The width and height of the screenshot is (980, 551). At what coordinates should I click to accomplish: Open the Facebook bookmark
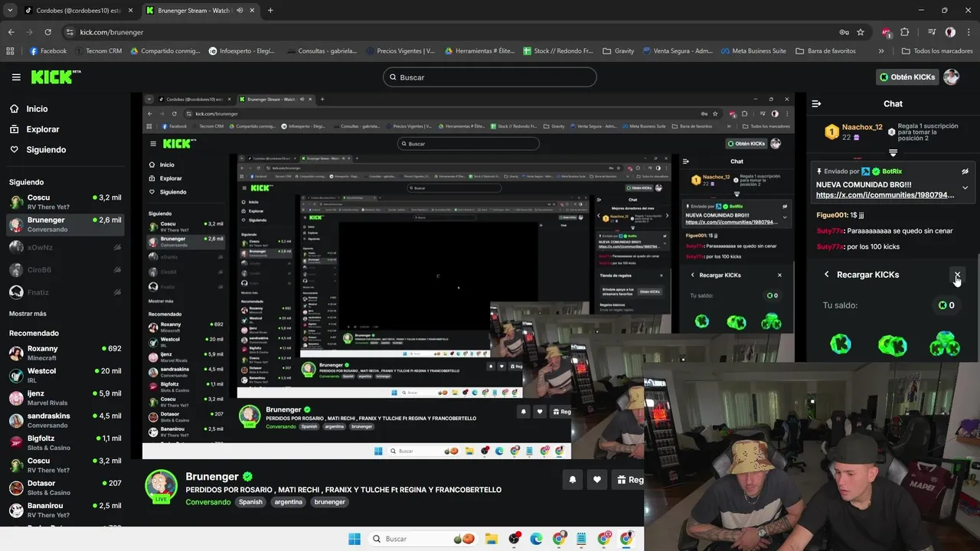pos(48,51)
